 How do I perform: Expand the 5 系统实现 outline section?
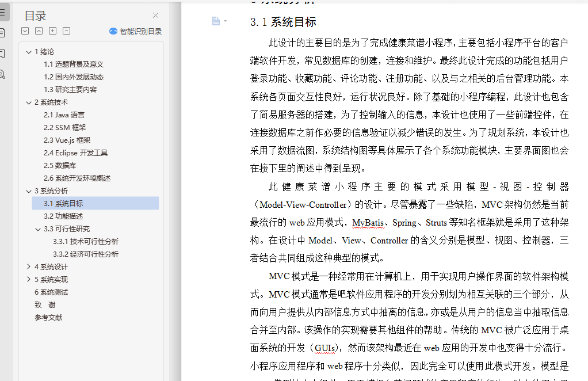(x=29, y=279)
